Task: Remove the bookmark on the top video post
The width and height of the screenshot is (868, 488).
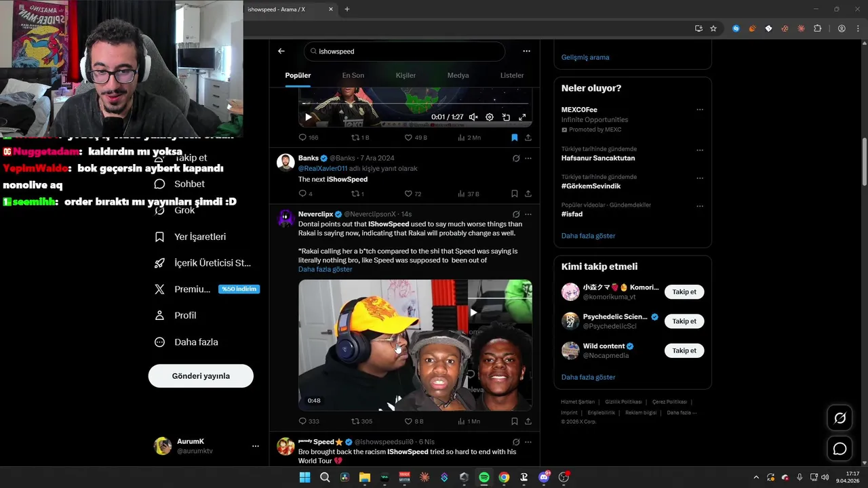Action: [515, 138]
